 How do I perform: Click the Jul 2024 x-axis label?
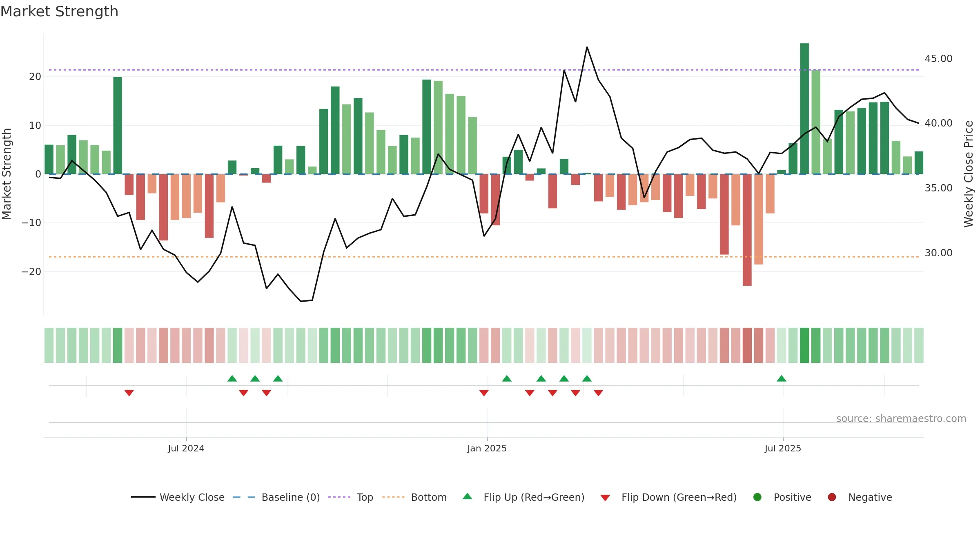pos(186,448)
